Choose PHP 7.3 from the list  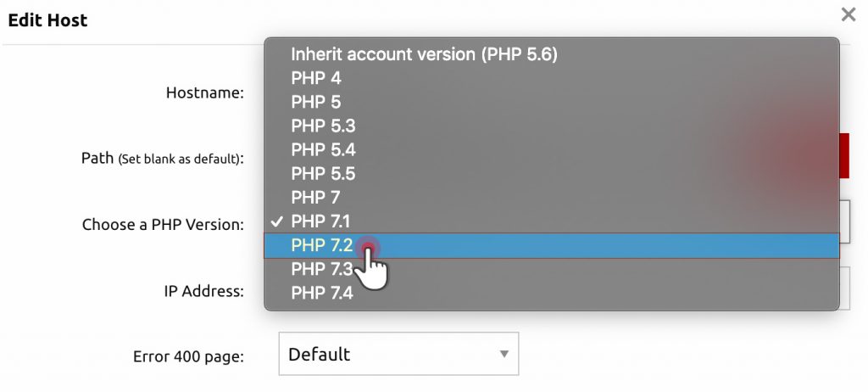(551, 269)
